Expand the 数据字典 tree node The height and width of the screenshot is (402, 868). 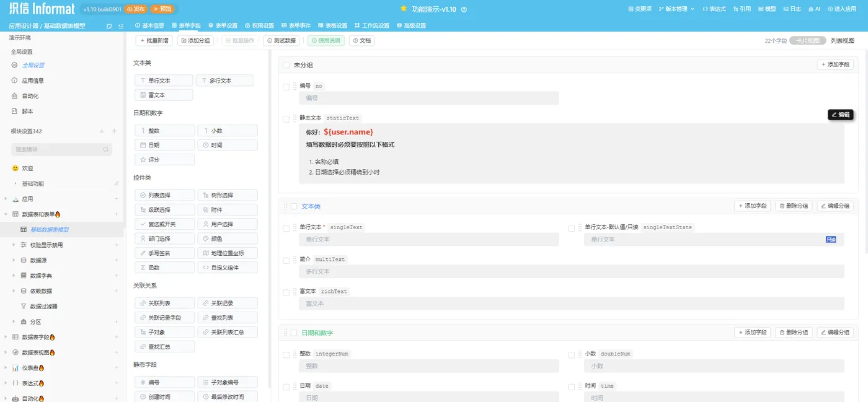pos(14,276)
